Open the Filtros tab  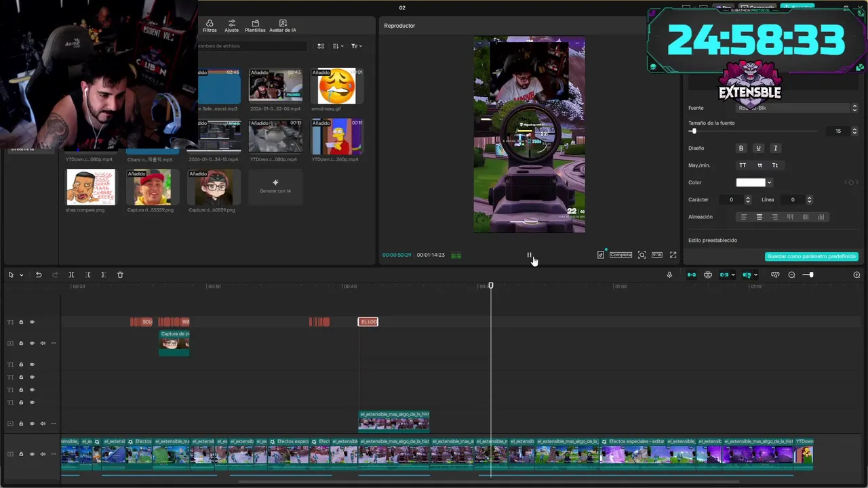210,26
